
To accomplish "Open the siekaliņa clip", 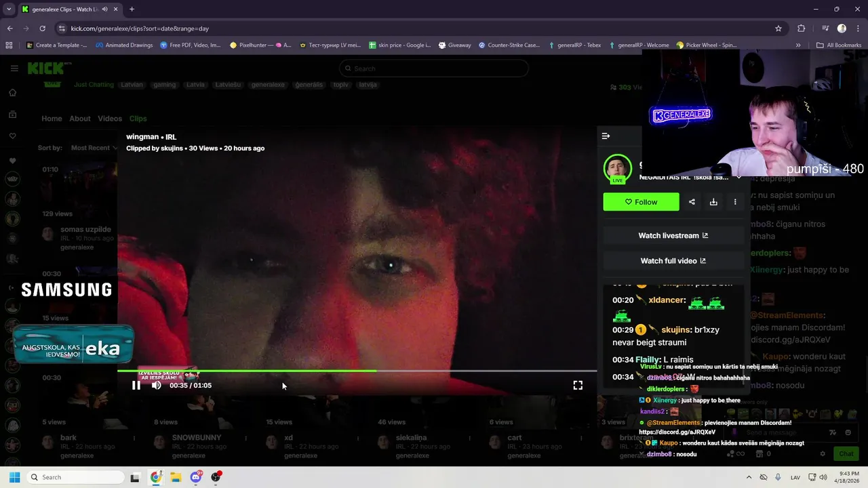I will point(412,438).
